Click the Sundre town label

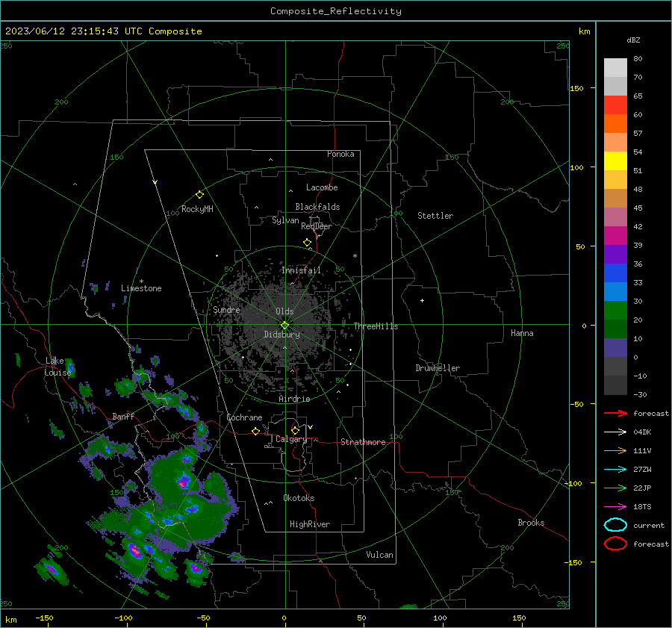tap(226, 310)
